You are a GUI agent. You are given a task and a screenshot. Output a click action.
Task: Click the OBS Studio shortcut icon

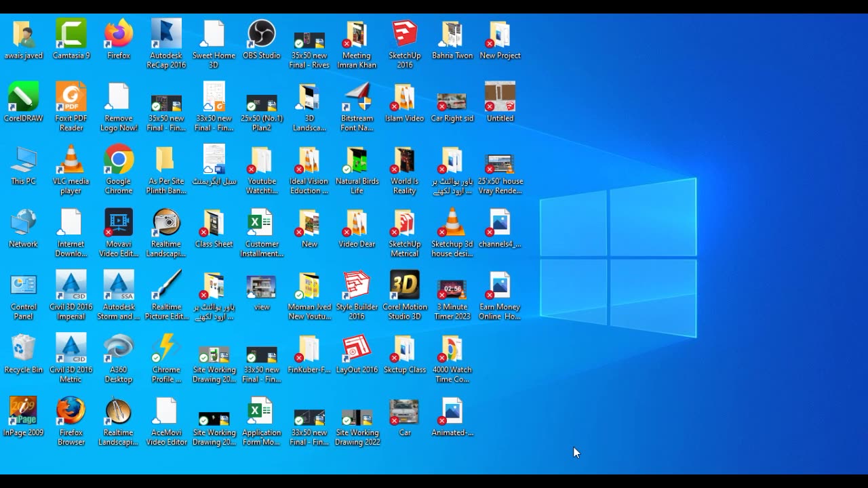click(x=262, y=34)
